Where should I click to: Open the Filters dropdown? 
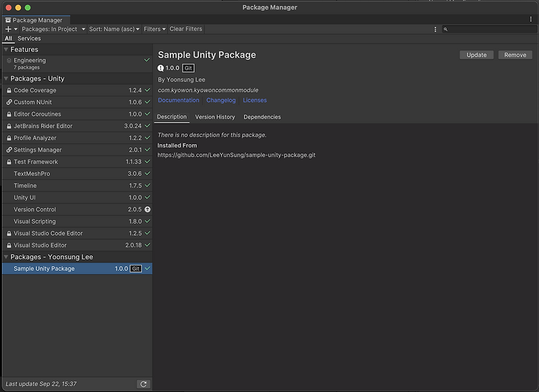tap(154, 29)
